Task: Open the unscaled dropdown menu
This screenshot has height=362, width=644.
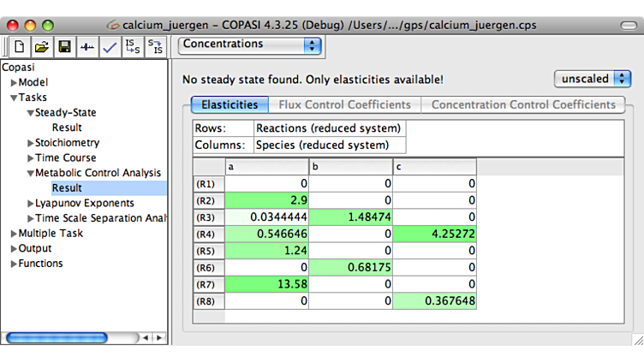Action: 593,79
